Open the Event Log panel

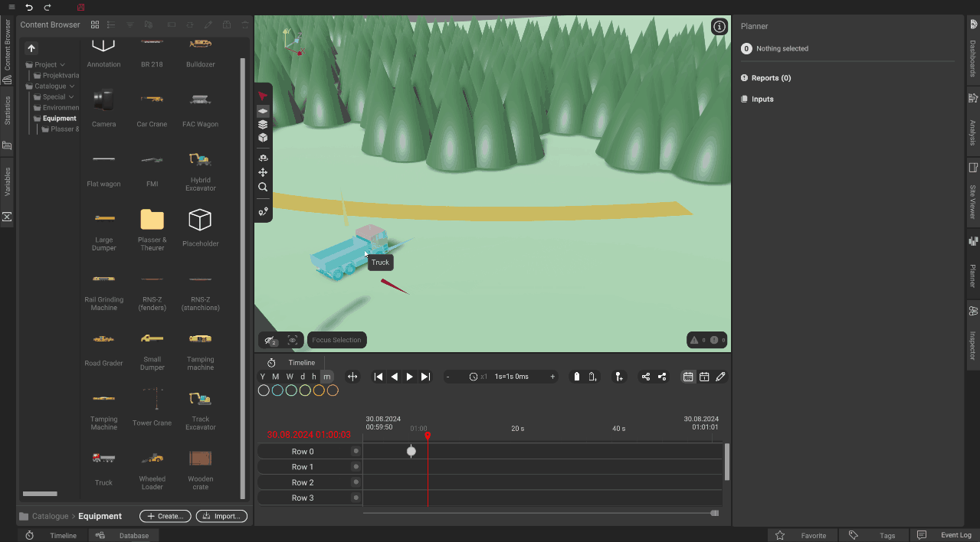(x=945, y=535)
